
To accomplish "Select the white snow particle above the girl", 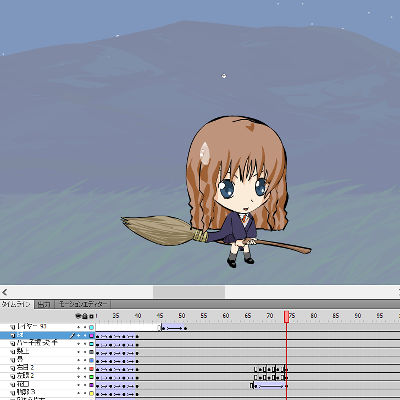I will click(x=224, y=76).
